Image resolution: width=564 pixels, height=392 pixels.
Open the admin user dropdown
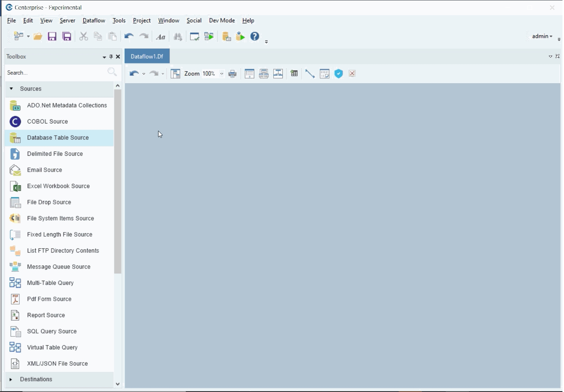(x=542, y=36)
